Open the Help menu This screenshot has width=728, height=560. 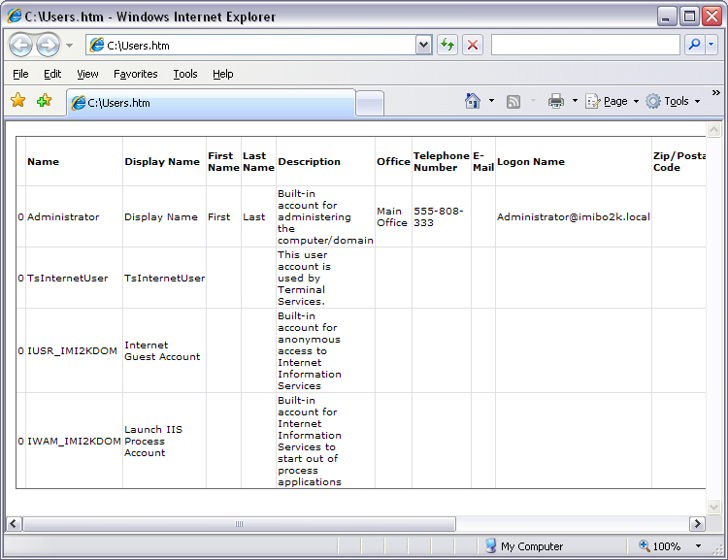[223, 74]
